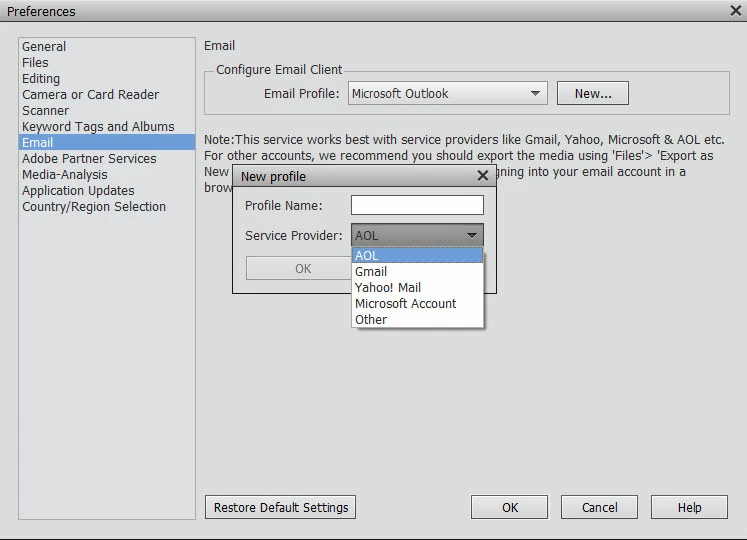Close the Preferences window

(736, 10)
